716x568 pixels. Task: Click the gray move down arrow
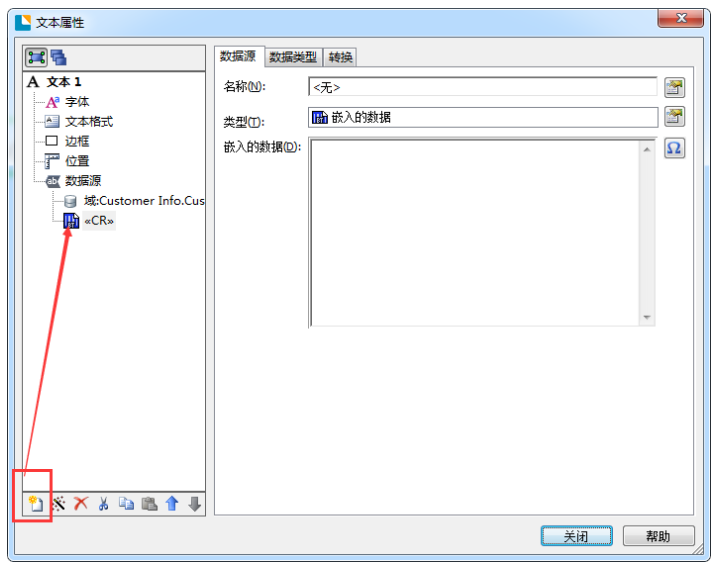point(195,504)
